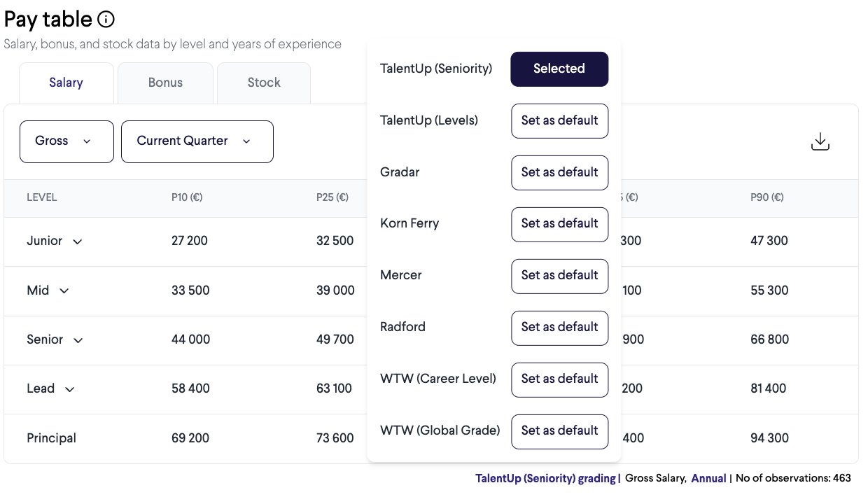Set Radford as default grading

[x=559, y=328]
